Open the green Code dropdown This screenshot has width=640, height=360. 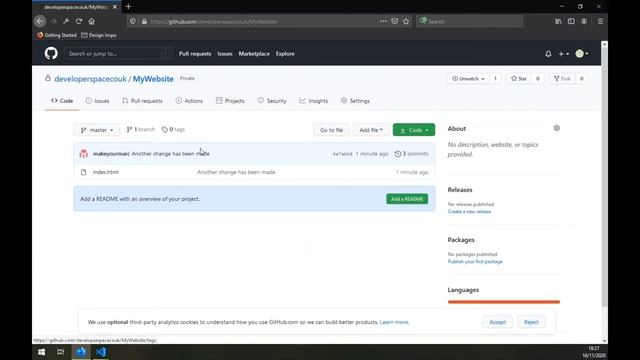pos(414,130)
